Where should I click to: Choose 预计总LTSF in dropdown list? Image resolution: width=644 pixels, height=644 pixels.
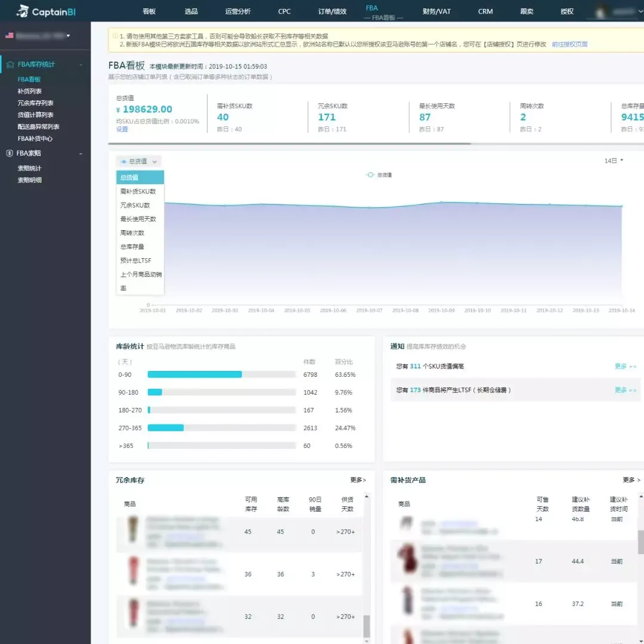pyautogui.click(x=140, y=261)
